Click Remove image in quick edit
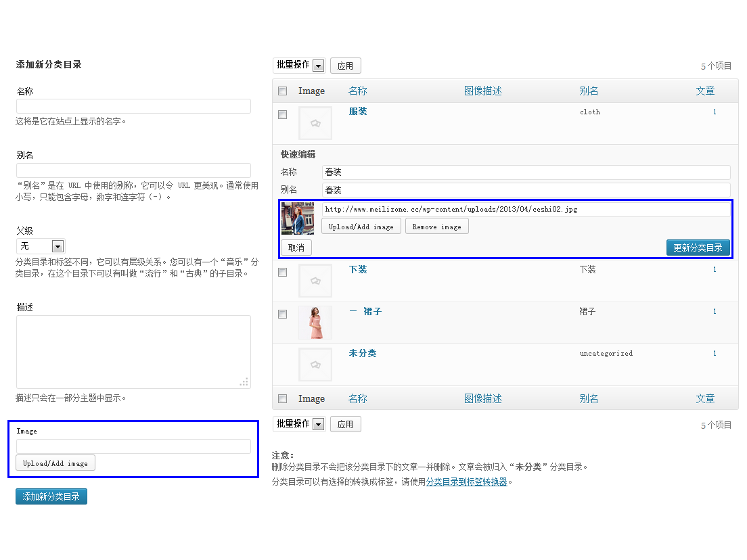Screen dimensions: 747x560 click(x=436, y=227)
